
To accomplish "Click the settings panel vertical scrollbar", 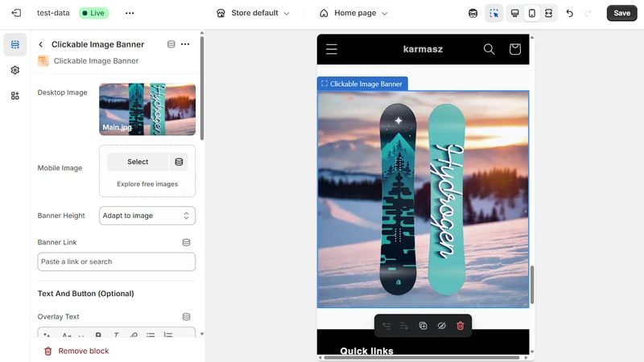I will pyautogui.click(x=202, y=88).
